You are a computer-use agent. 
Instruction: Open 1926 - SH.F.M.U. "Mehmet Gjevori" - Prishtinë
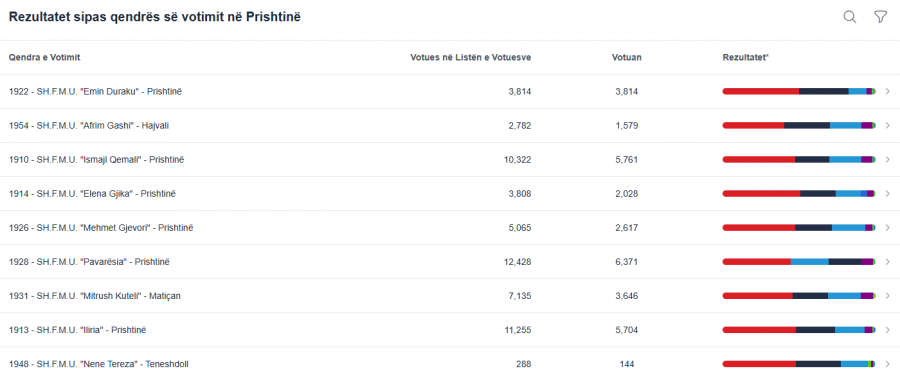(101, 227)
